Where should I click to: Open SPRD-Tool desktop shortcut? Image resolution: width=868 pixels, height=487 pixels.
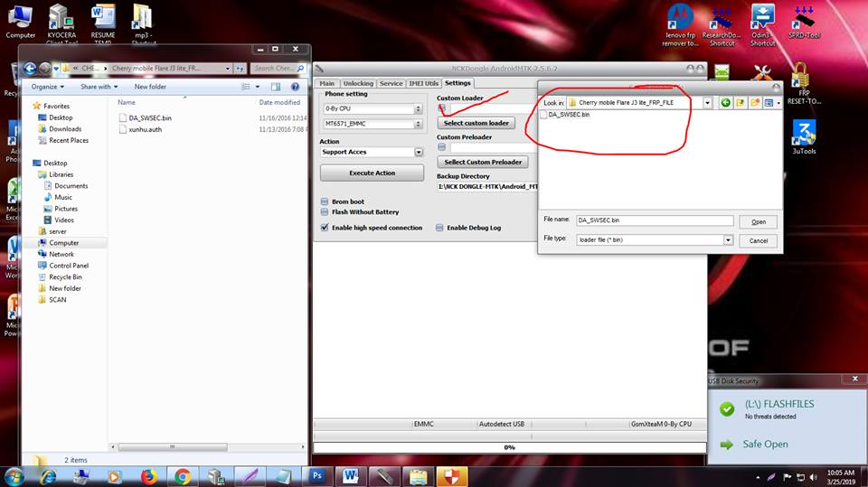coord(804,22)
